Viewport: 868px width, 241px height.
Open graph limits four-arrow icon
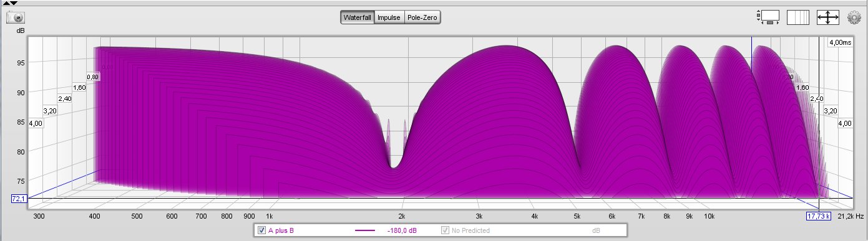tap(827, 17)
